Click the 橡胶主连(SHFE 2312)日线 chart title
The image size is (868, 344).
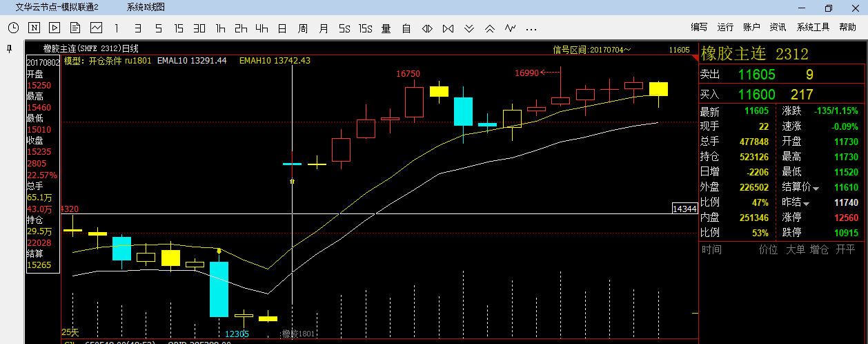91,48
